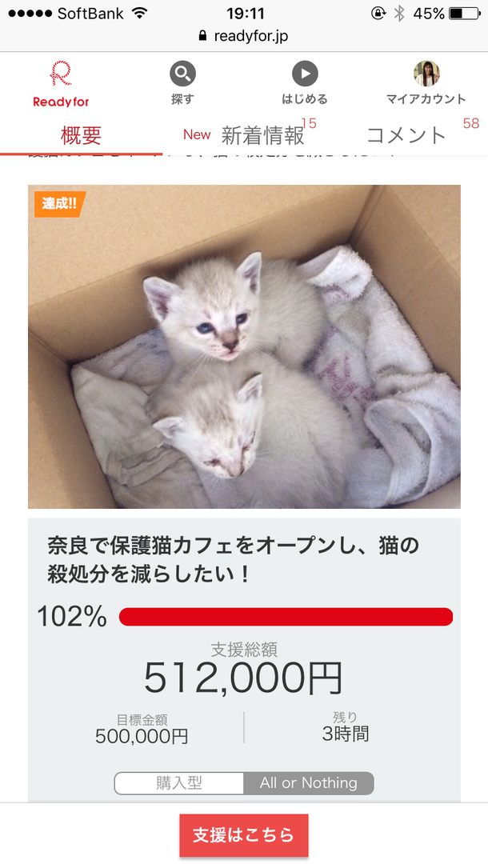This screenshot has width=488, height=868.
Task: Open the コメント tab
Action: (406, 134)
